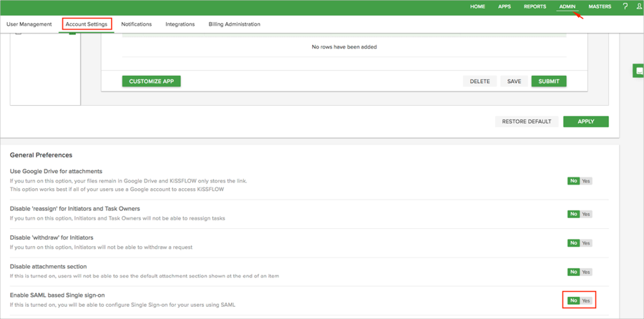Open the help question mark icon
The width and height of the screenshot is (644, 319).
(625, 6)
